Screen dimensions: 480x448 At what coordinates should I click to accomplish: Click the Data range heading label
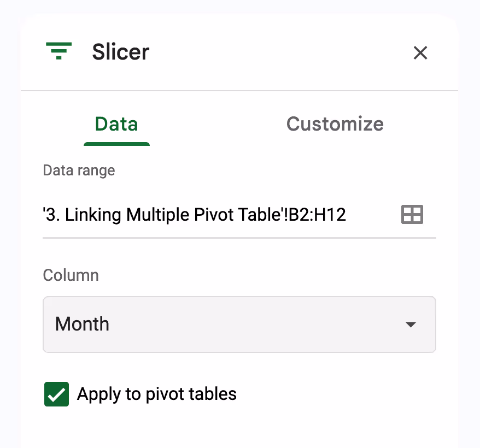click(x=79, y=170)
